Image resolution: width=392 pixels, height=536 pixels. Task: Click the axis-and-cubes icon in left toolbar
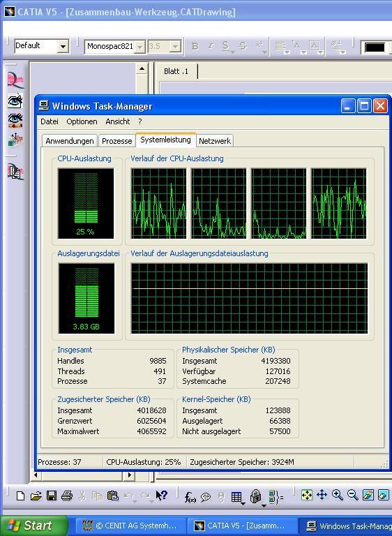[15, 140]
